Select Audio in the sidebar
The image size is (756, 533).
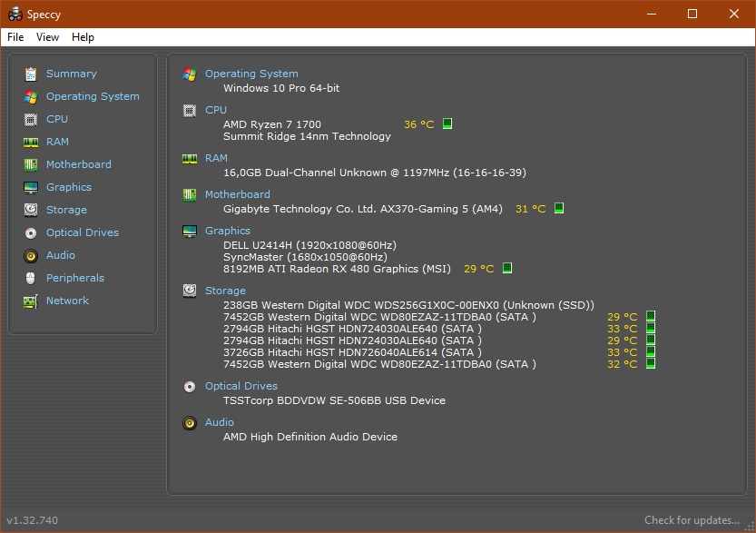coord(61,255)
